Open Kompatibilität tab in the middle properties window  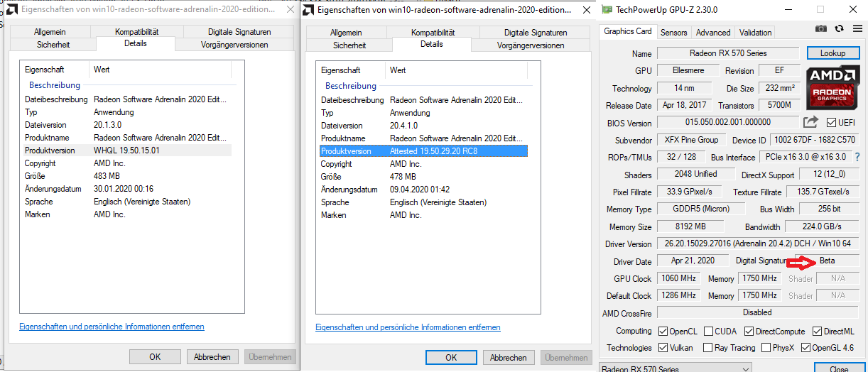tap(433, 33)
